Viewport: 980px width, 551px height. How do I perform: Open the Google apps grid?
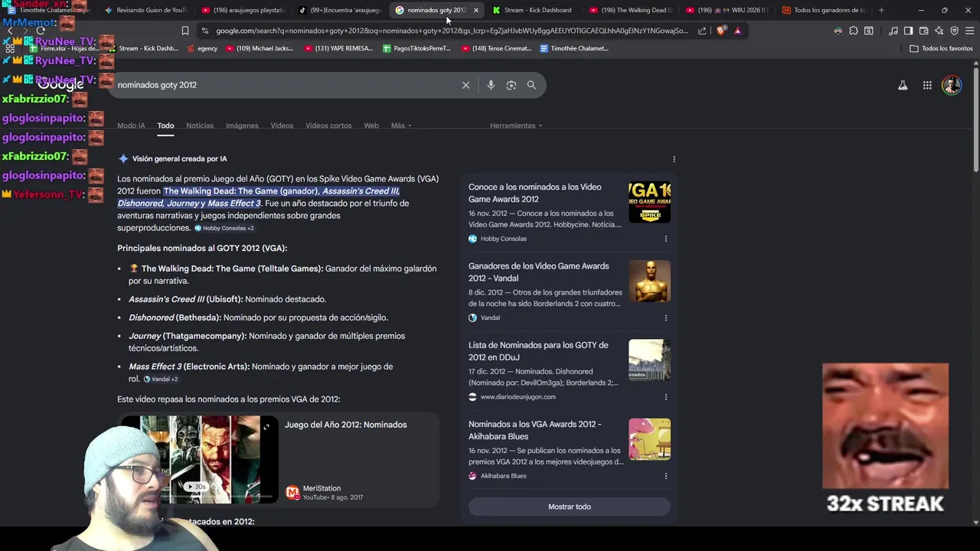point(927,85)
